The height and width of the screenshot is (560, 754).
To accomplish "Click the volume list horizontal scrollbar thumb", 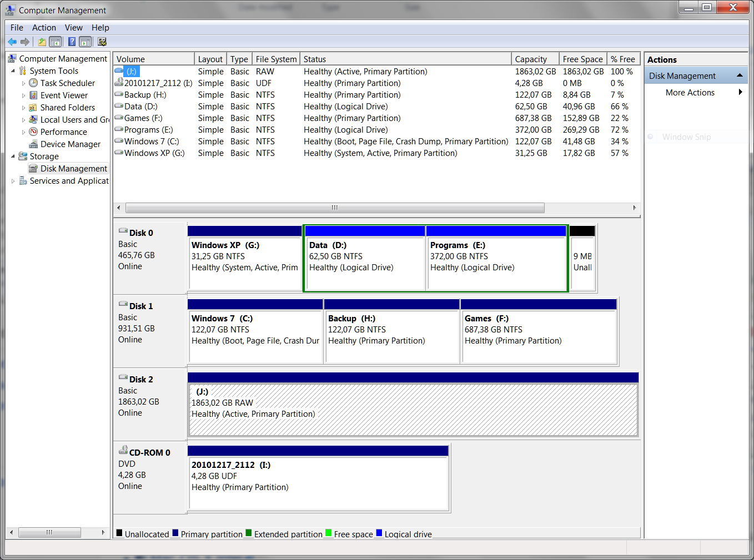I will click(335, 208).
